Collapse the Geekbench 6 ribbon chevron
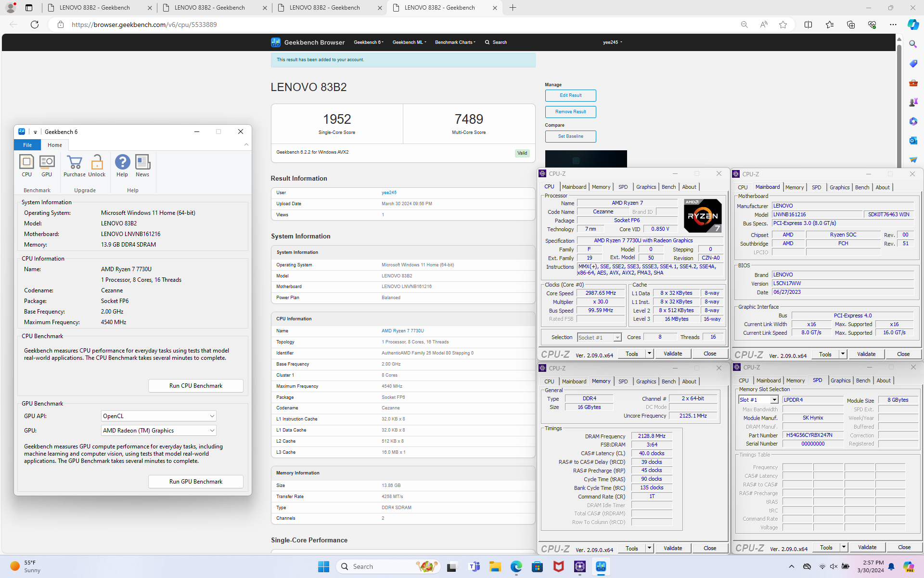The width and height of the screenshot is (924, 578). pos(246,144)
